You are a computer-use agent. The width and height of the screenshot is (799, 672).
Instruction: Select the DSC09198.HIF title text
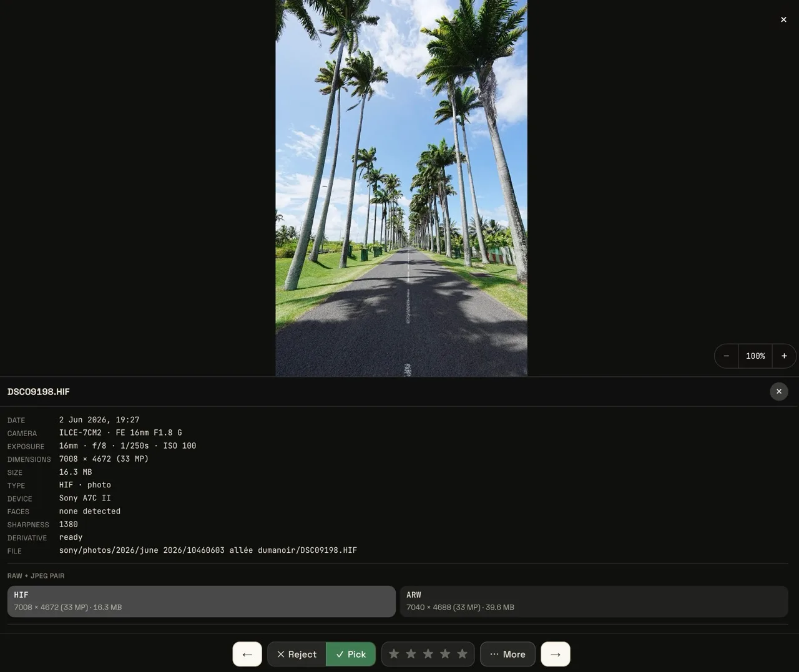point(39,392)
